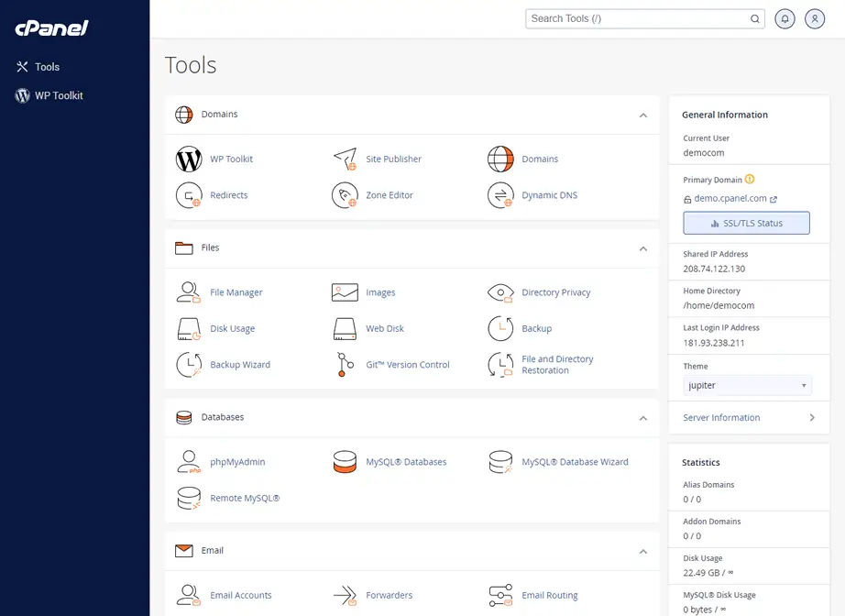
Task: Open the demo.cpanel.com primary domain link
Action: pyautogui.click(x=730, y=199)
